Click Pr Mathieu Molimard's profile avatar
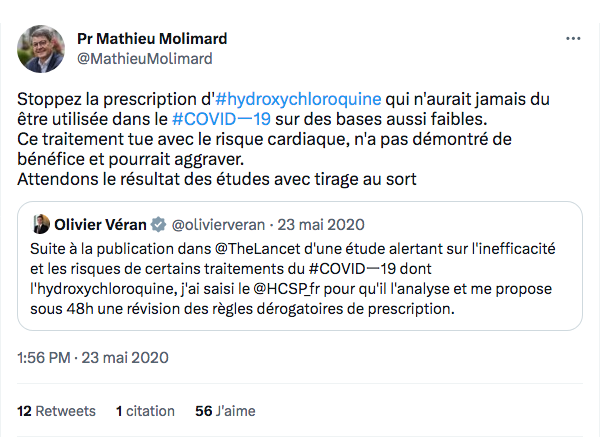 (43, 48)
